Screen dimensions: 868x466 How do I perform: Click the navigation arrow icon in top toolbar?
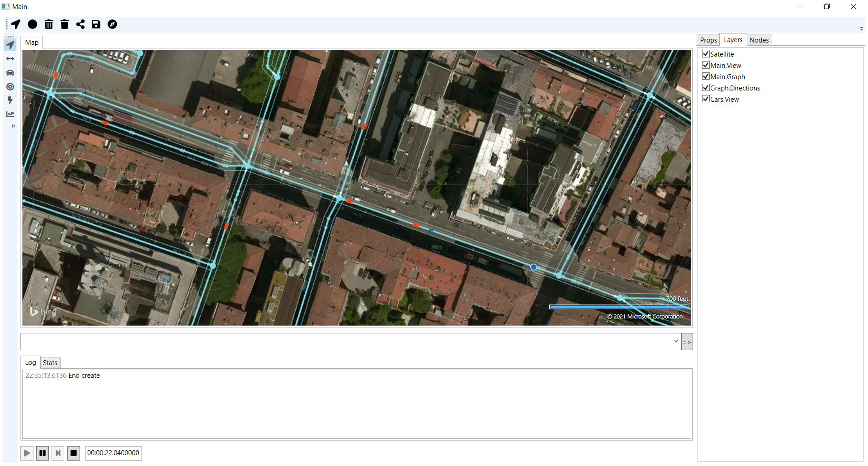click(16, 24)
